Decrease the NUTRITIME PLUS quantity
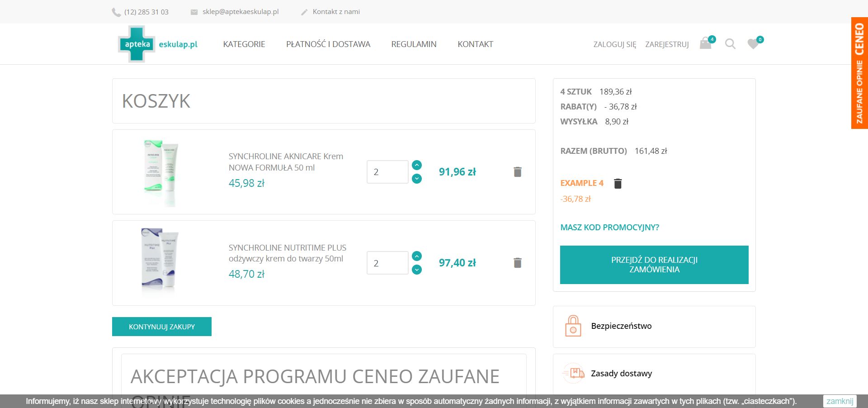This screenshot has height=408, width=868. point(417,270)
